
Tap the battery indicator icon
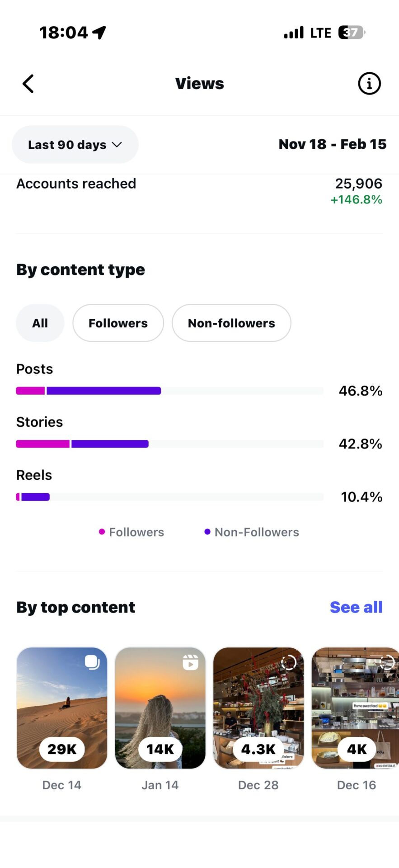coord(351,33)
